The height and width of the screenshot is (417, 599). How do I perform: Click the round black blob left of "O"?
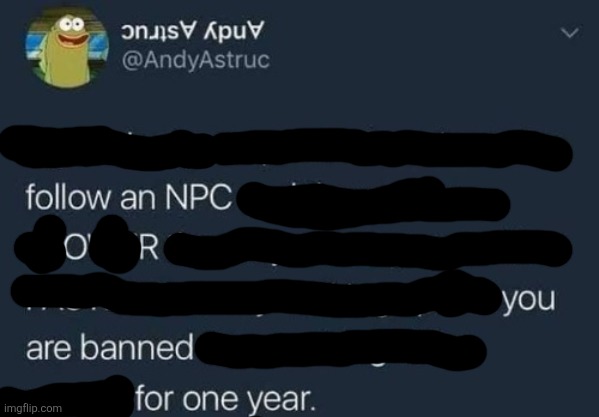[41, 244]
